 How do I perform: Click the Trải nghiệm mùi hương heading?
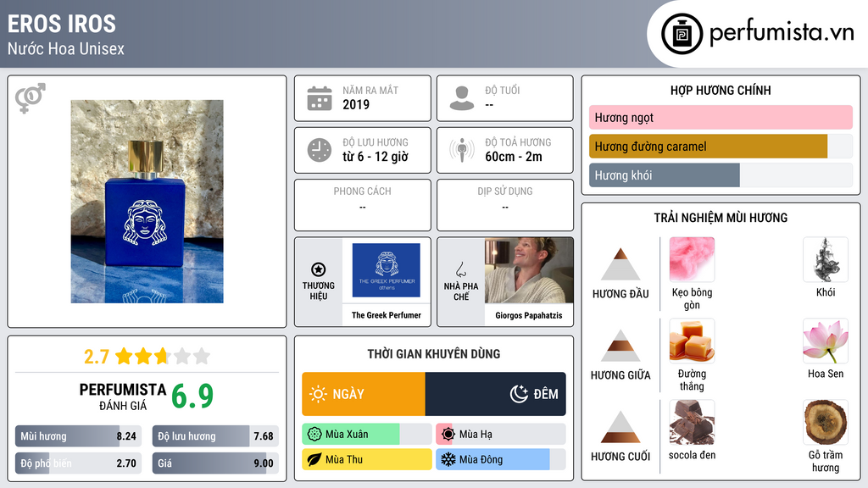tap(721, 218)
